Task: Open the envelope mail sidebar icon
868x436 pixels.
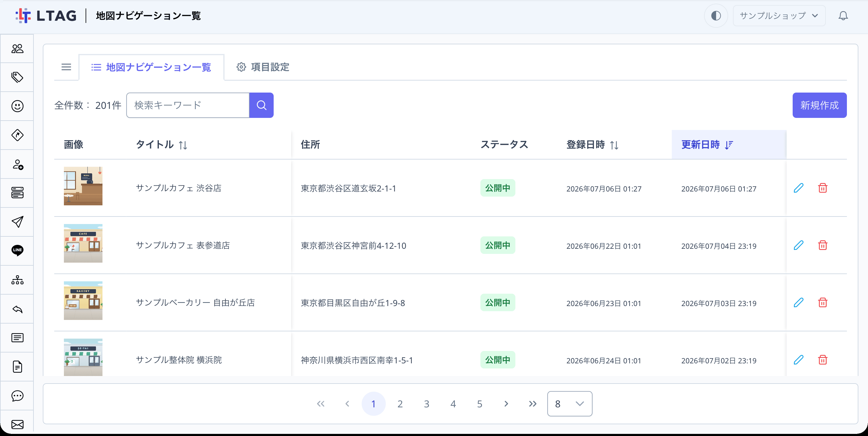Action: (x=17, y=424)
